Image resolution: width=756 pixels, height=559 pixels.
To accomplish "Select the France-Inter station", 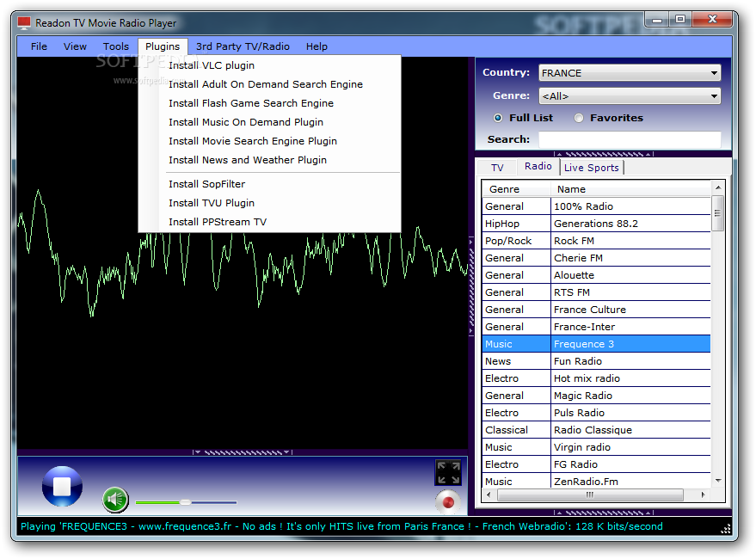I will 596,327.
